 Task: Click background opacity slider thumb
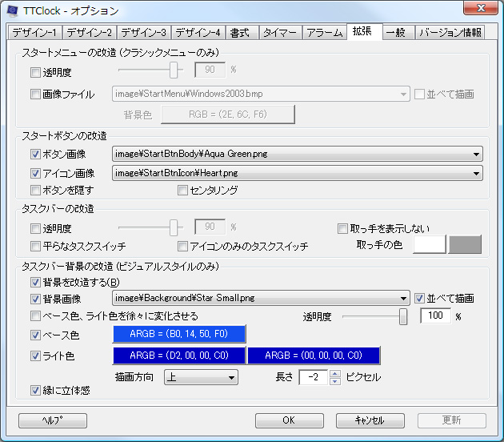403,317
